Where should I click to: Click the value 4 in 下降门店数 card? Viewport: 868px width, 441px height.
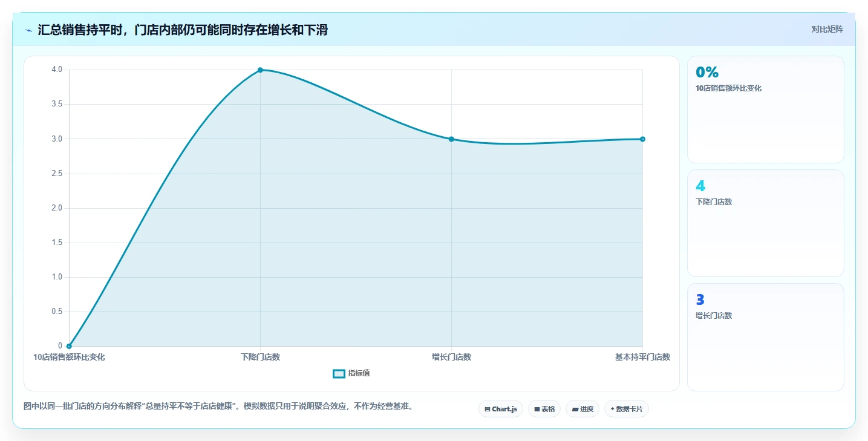pos(700,186)
